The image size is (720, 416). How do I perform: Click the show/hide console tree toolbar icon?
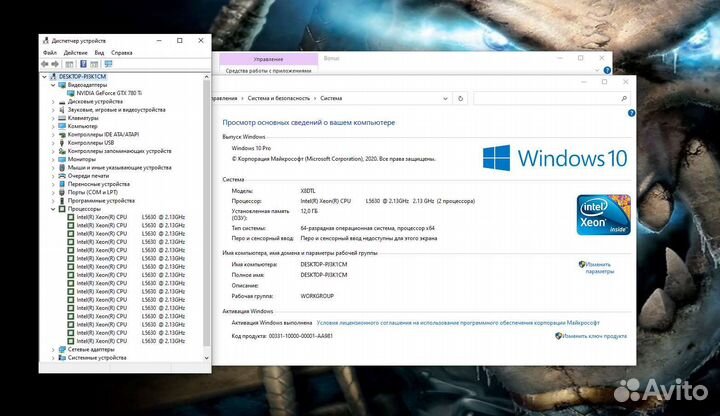click(x=69, y=64)
